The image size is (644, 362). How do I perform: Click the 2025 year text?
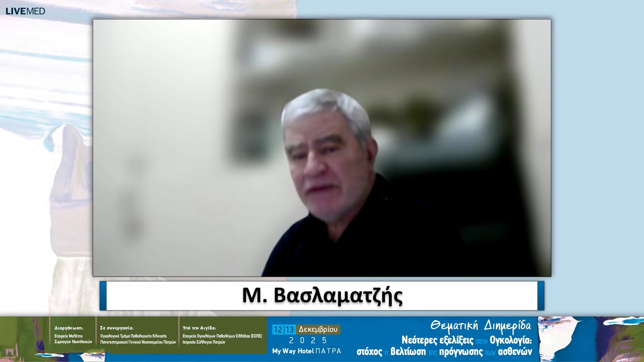click(x=308, y=341)
